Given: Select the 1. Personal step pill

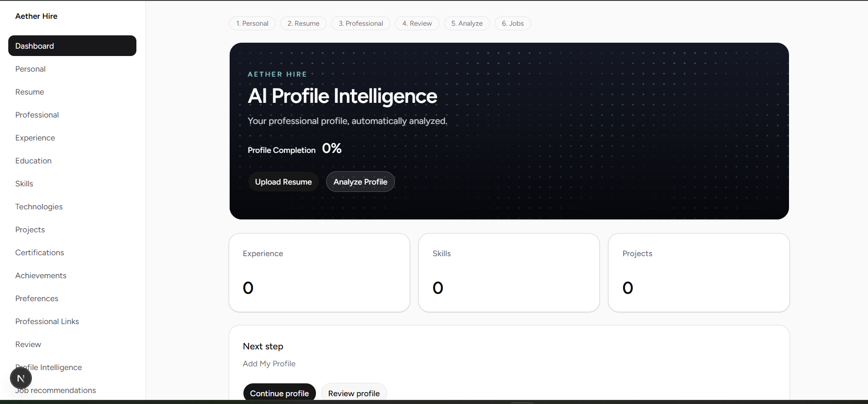Looking at the screenshot, I should [x=252, y=23].
